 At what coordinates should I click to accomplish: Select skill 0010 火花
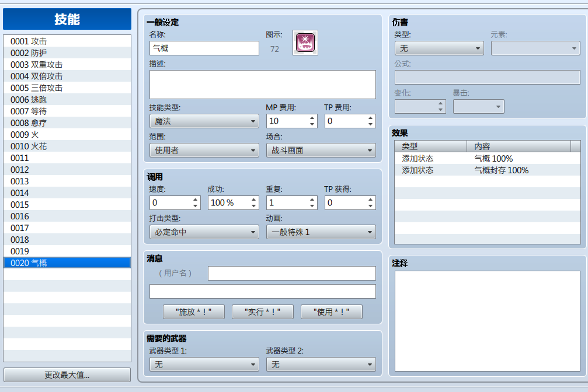[x=67, y=146]
